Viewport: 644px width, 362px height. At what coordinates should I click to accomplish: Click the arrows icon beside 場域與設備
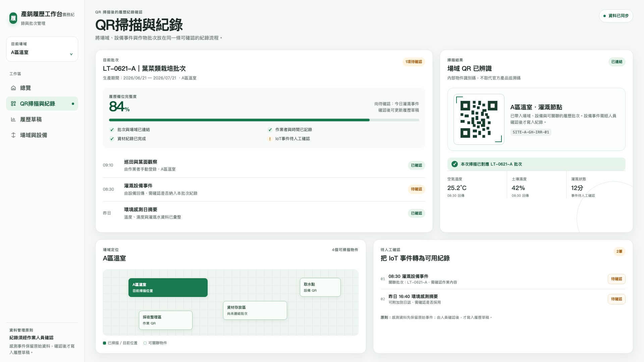pyautogui.click(x=13, y=135)
